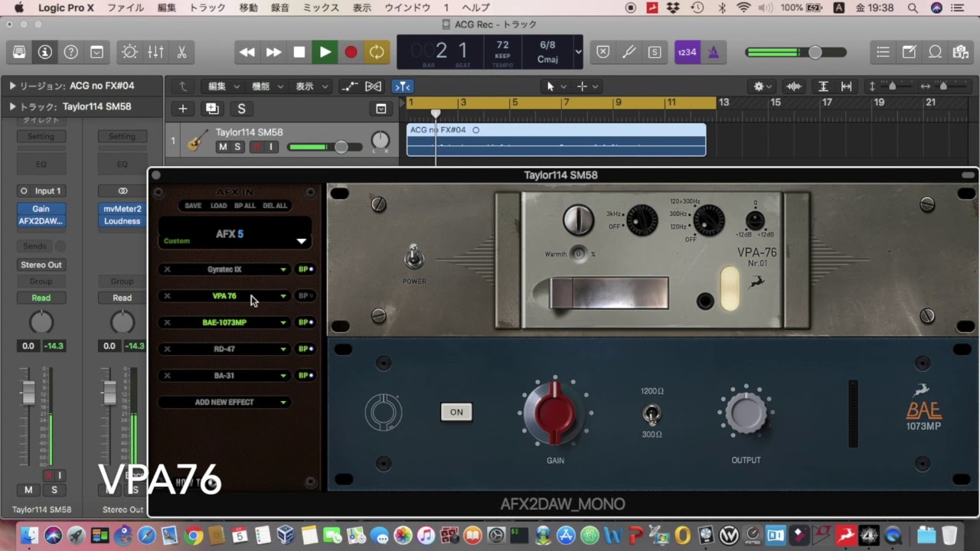Click the horizontal auto zoom icon
Viewport: 980px width, 551px height.
tap(846, 86)
